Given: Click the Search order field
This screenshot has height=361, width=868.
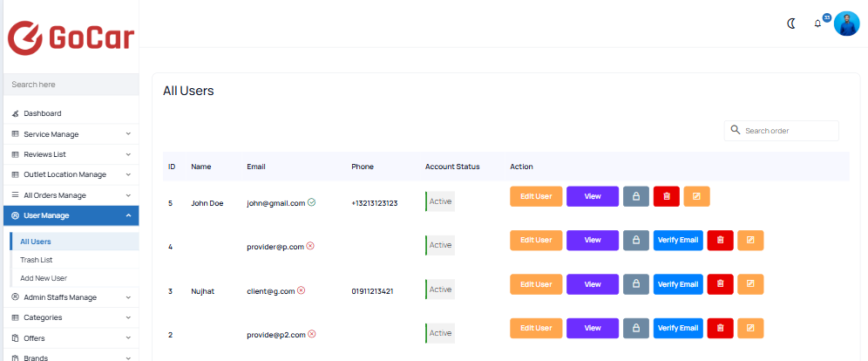Looking at the screenshot, I should click(x=781, y=131).
